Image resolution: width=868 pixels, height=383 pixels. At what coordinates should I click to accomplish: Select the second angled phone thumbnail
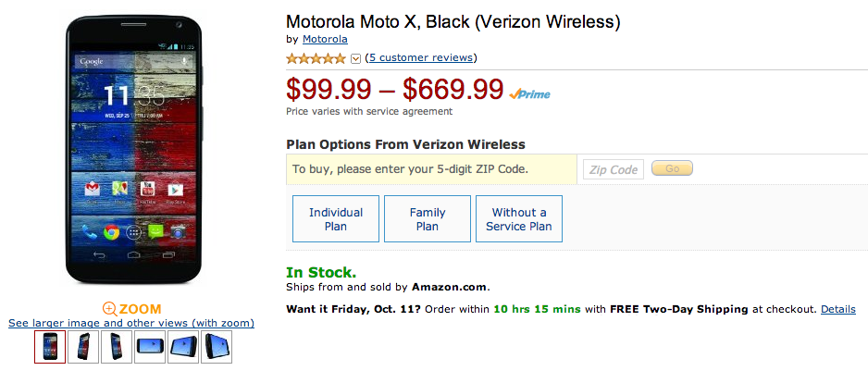click(83, 347)
